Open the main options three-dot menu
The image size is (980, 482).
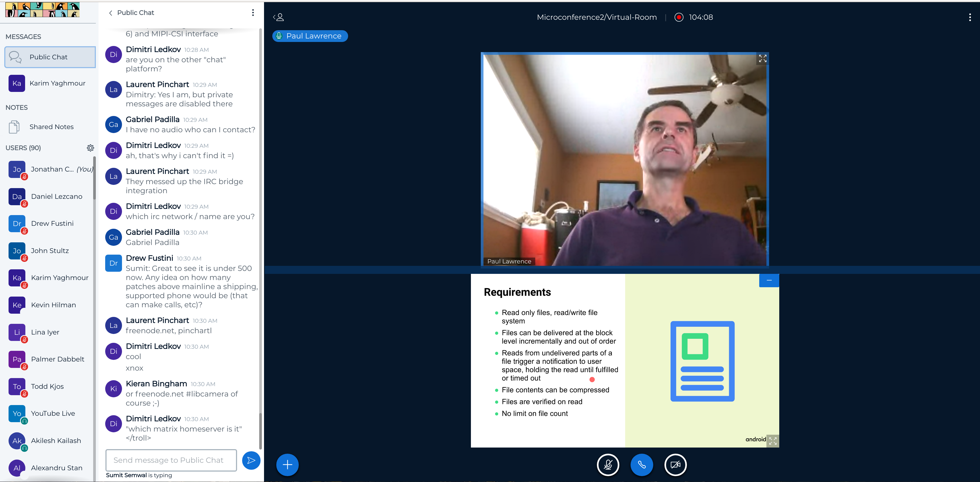[x=970, y=17]
